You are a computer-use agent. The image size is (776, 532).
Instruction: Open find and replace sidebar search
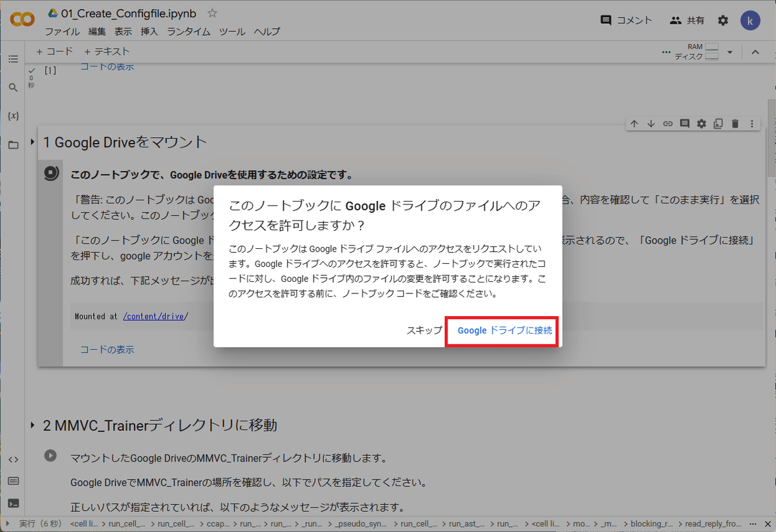[x=13, y=87]
